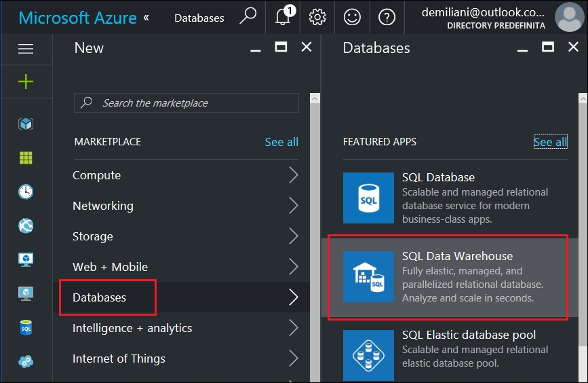
Task: Open All resources green grid icon
Action: coord(26,158)
